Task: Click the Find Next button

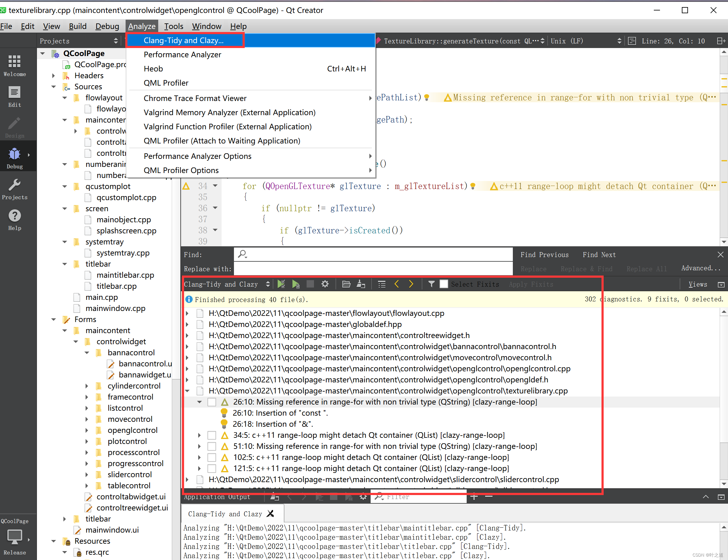Action: tap(599, 255)
